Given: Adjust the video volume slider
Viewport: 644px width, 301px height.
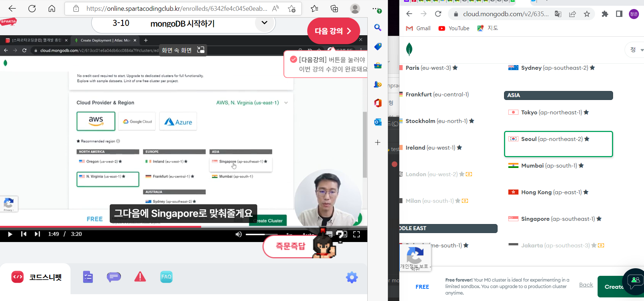Looking at the screenshot, I should point(262,234).
